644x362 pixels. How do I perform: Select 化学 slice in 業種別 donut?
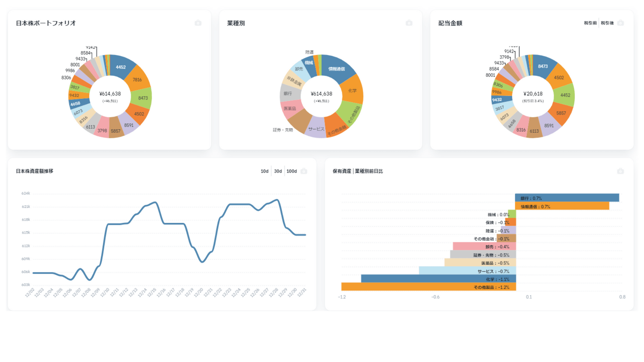(353, 90)
